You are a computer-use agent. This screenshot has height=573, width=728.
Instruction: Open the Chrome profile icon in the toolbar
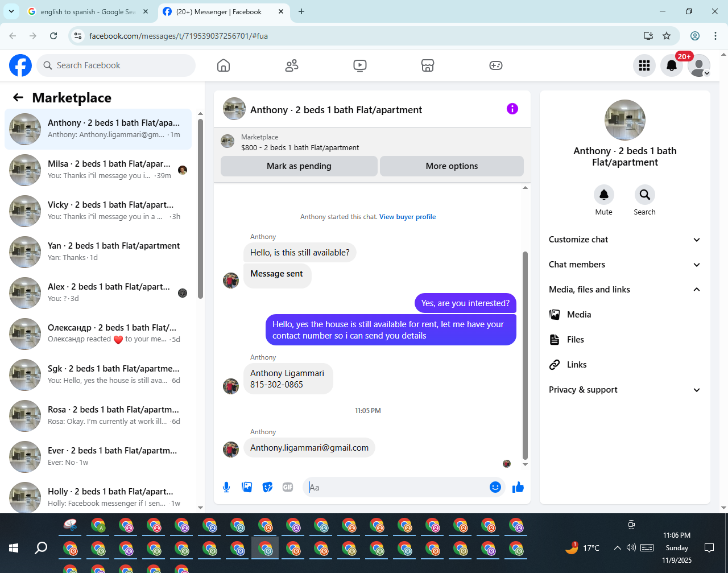695,36
